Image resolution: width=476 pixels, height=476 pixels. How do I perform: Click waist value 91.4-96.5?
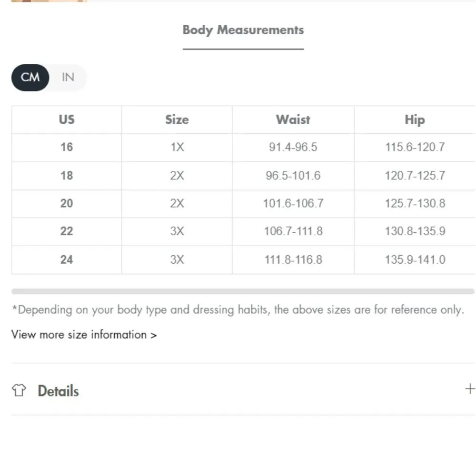pos(293,147)
